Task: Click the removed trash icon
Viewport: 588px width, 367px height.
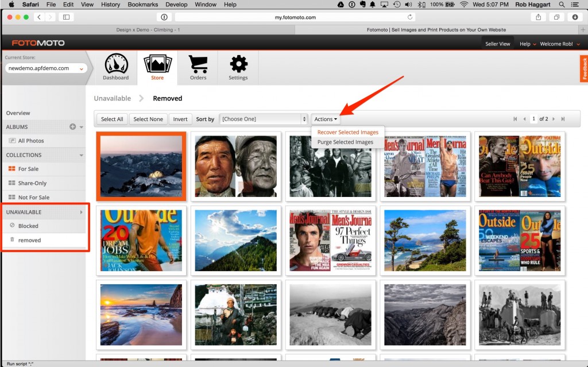Action: (12, 239)
